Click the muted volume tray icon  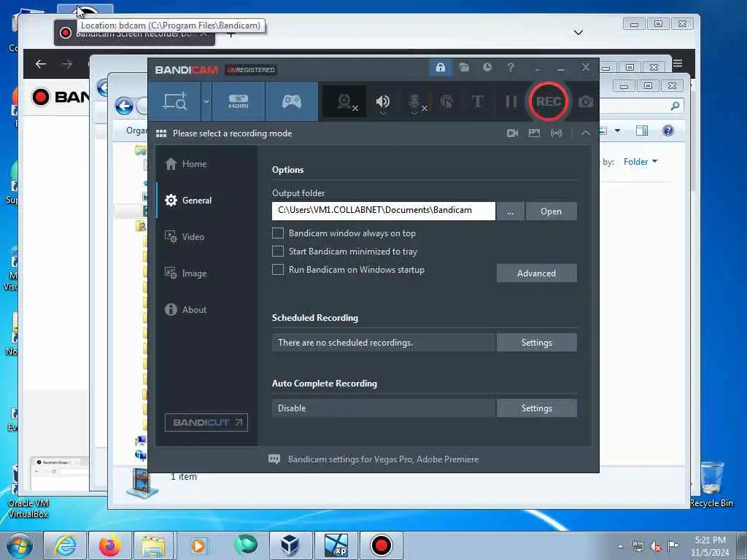point(656,547)
